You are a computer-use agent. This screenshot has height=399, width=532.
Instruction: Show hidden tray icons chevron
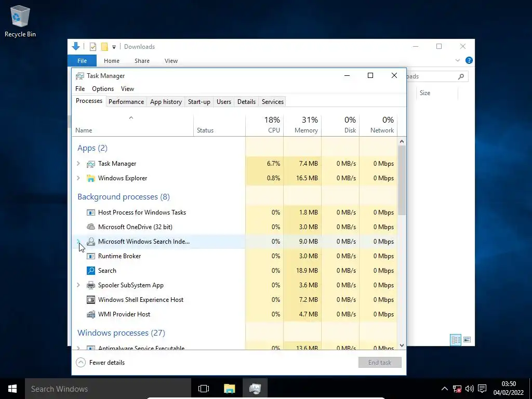[x=445, y=389]
